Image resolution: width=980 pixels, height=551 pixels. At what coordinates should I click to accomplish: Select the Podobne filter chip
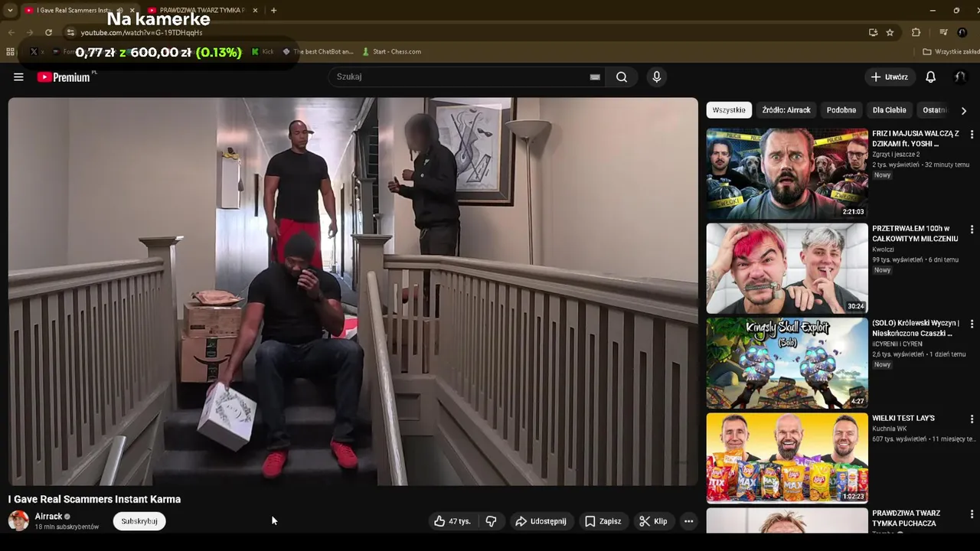point(841,110)
